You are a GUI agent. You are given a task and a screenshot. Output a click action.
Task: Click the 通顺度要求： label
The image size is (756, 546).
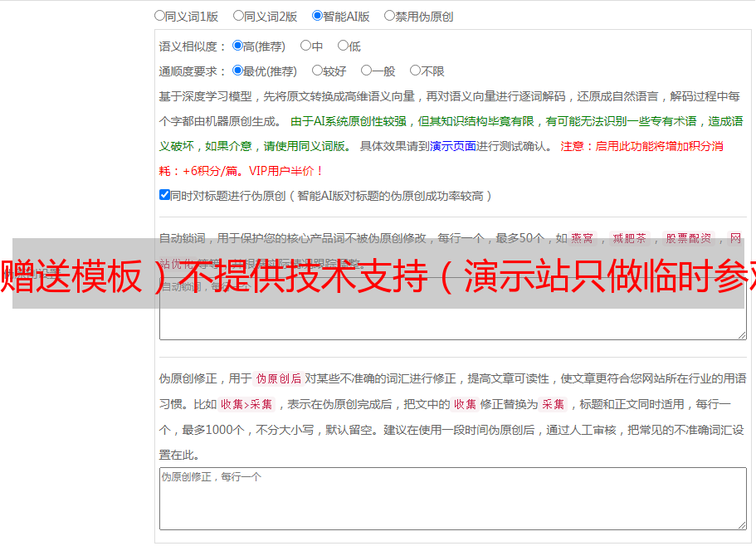tap(193, 71)
